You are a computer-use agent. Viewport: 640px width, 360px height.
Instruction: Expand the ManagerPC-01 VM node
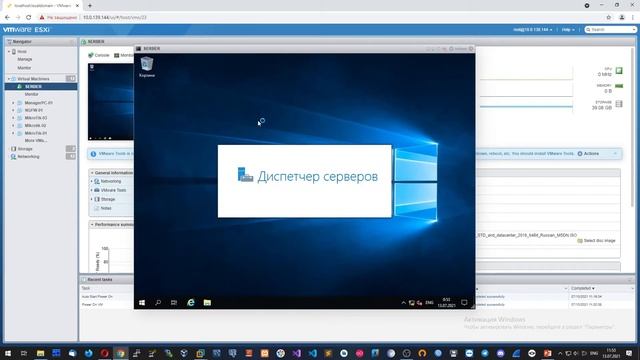13,103
